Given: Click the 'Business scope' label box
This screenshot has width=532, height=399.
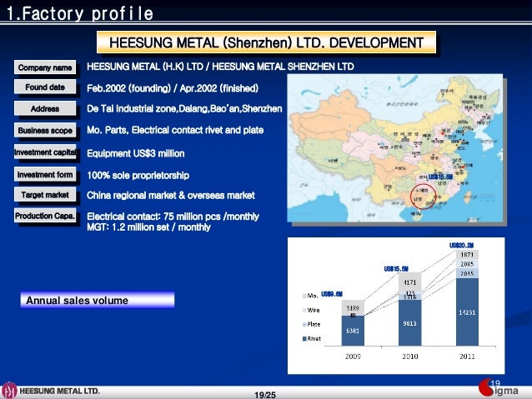Looking at the screenshot, I should [45, 130].
